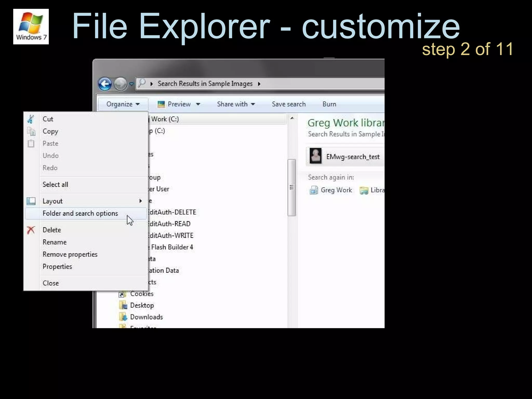The width and height of the screenshot is (532, 399).
Task: Click the Libraries folder icon
Action: (x=364, y=190)
